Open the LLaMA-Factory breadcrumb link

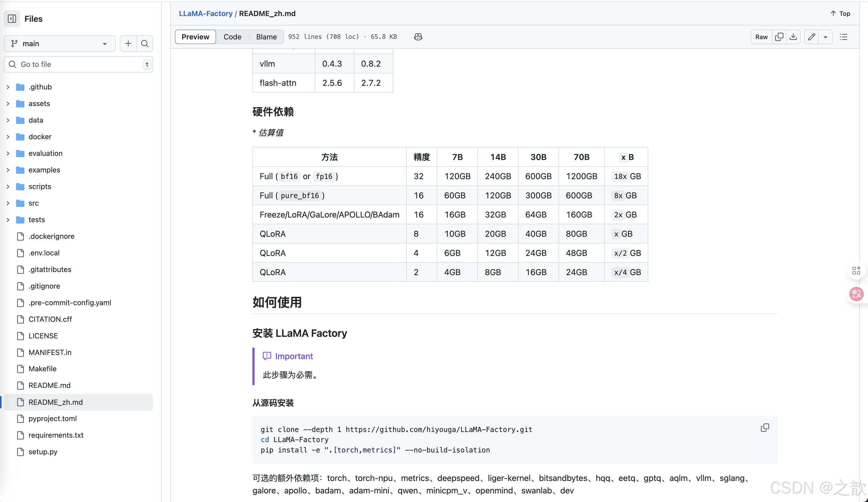tap(206, 13)
